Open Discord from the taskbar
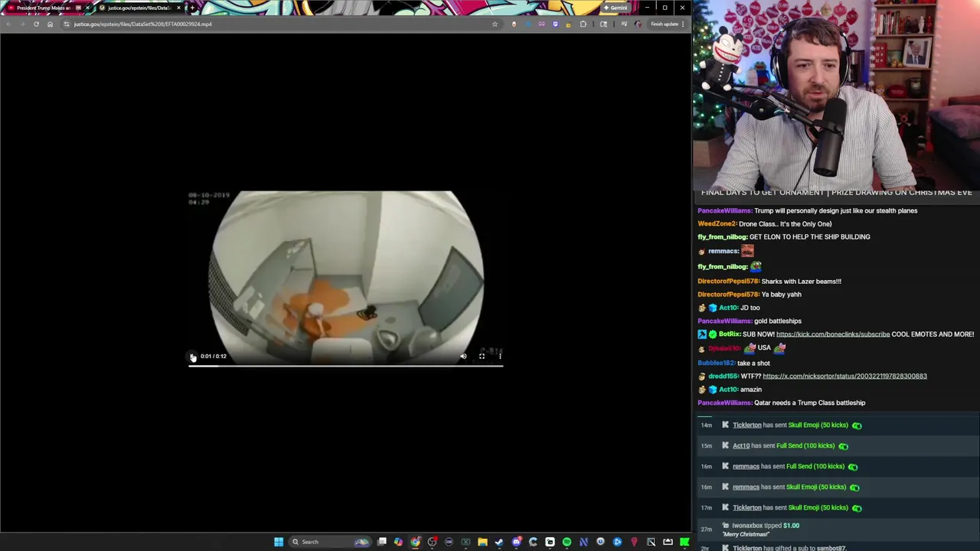Screen dimensions: 980x551 pos(516,542)
